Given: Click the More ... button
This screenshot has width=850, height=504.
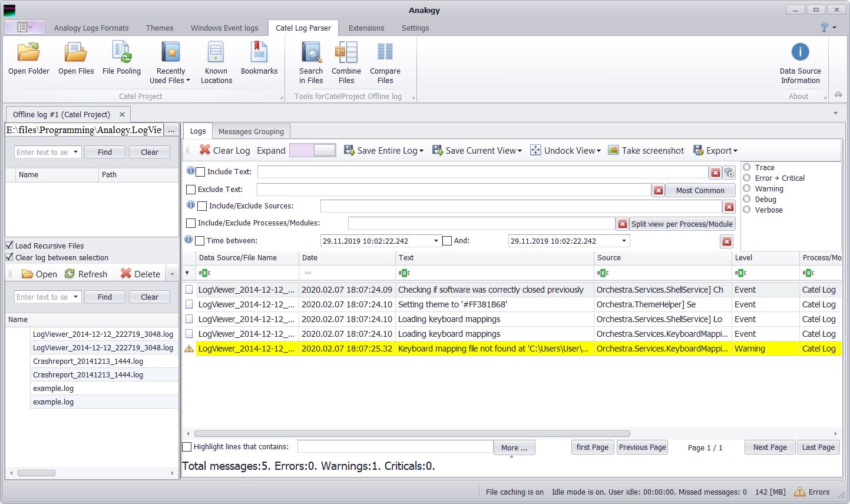Looking at the screenshot, I should pyautogui.click(x=515, y=447).
